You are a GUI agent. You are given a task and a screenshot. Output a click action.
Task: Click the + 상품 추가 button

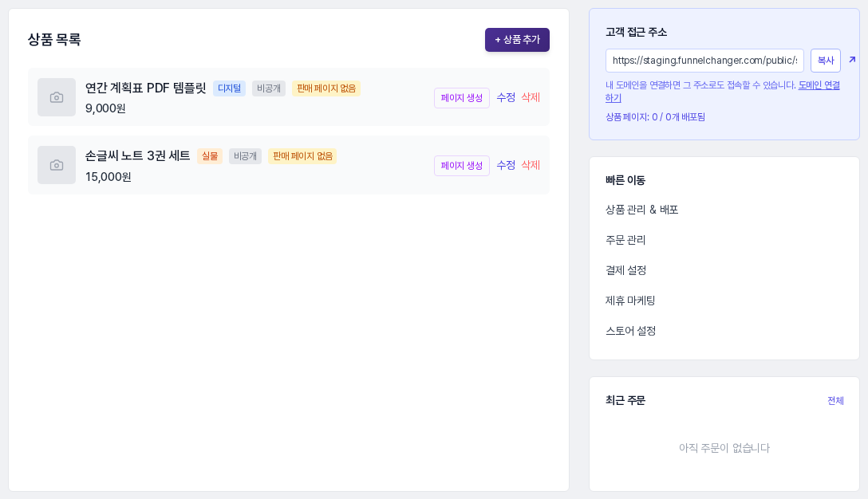(x=517, y=40)
